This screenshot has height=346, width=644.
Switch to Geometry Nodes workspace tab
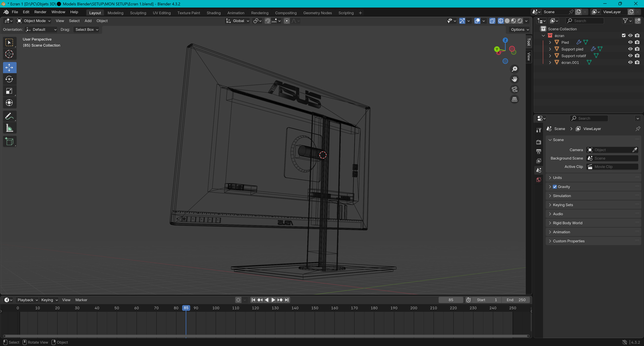(x=317, y=13)
